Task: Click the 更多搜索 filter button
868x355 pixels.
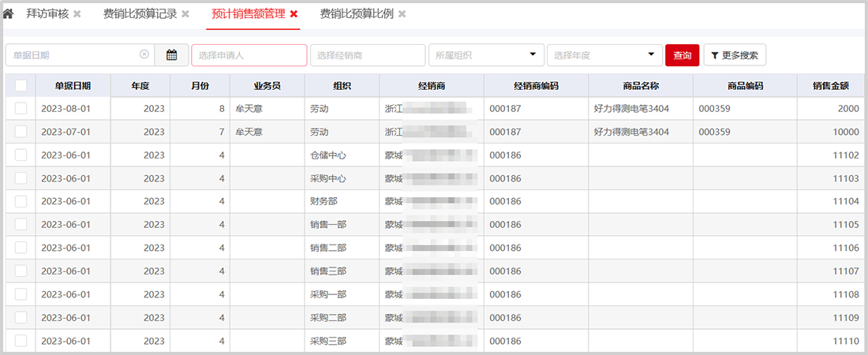Action: pos(735,55)
